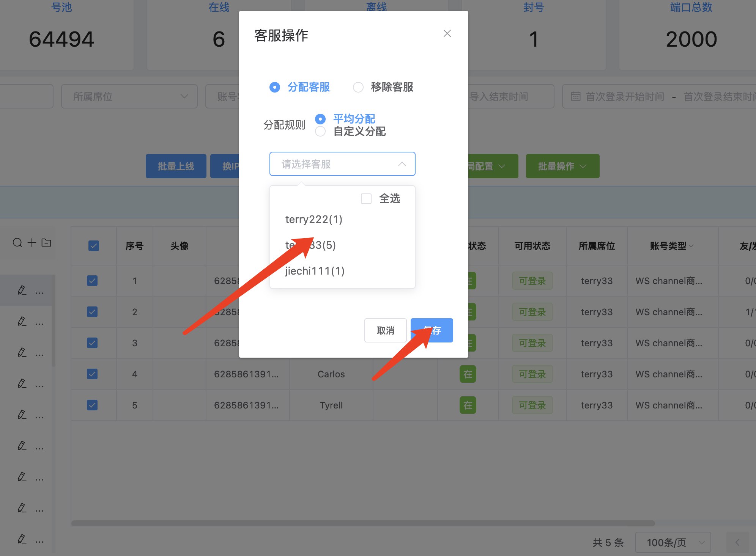Uncheck the checkbox for row 5
Screen dimensions: 756x556
pyautogui.click(x=92, y=405)
